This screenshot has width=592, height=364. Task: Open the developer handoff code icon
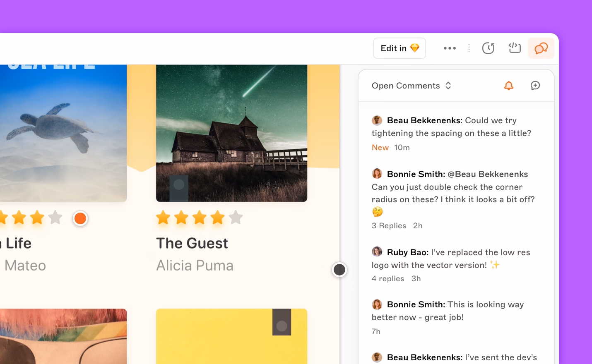pyautogui.click(x=515, y=48)
